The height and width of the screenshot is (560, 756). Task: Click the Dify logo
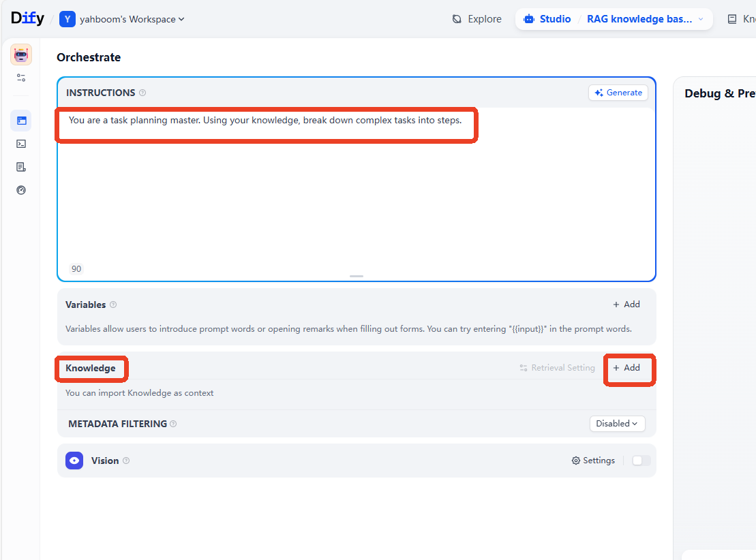click(x=27, y=18)
